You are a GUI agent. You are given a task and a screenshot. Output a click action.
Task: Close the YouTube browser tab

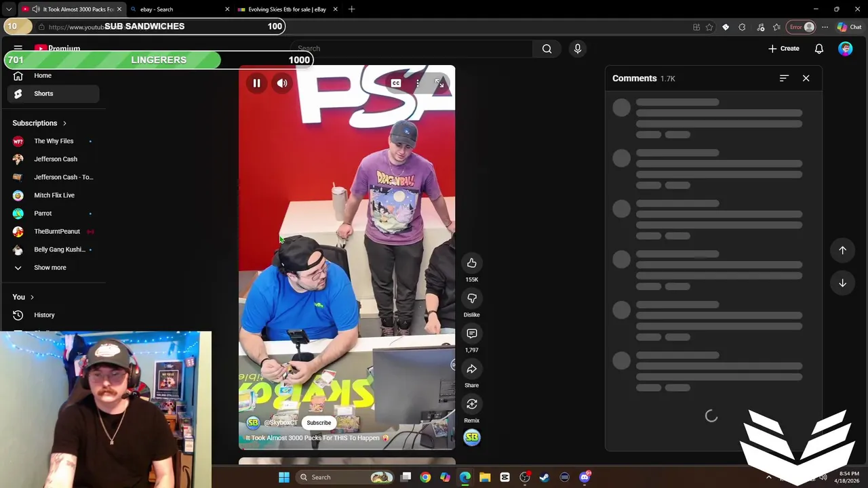pyautogui.click(x=119, y=9)
